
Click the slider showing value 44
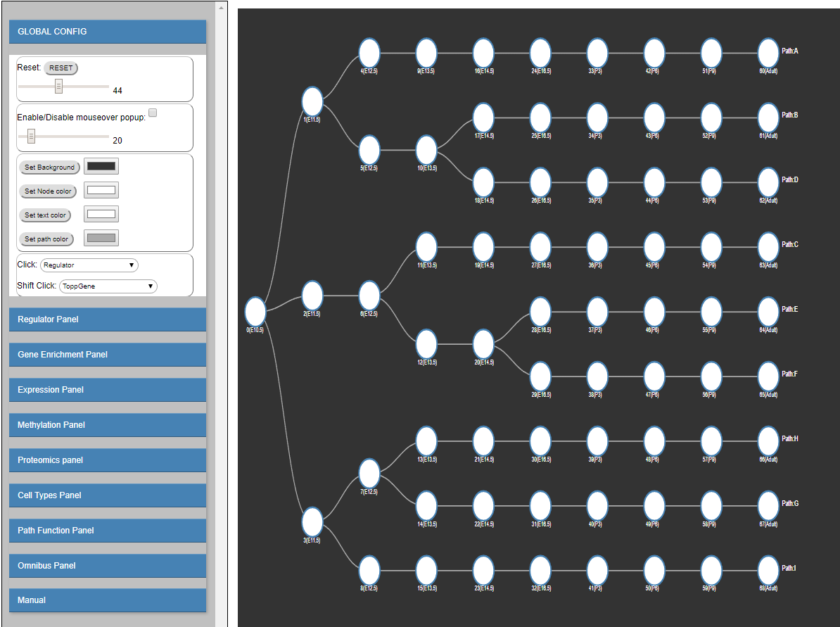click(x=59, y=86)
